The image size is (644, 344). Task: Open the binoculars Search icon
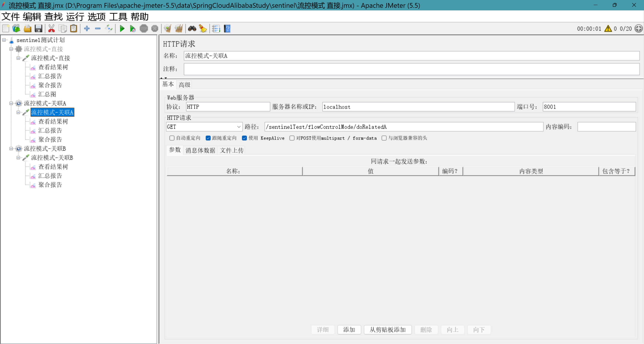click(x=192, y=29)
